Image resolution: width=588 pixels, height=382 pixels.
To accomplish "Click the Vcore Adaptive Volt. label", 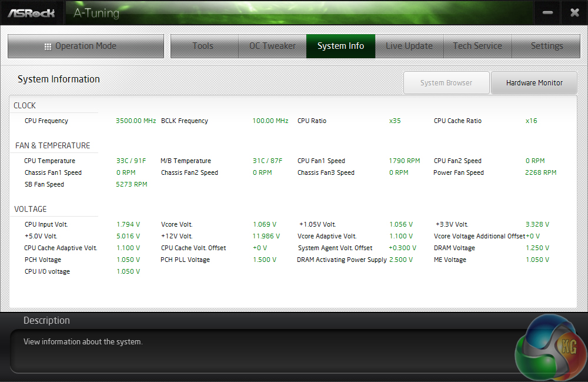I will 327,237.
